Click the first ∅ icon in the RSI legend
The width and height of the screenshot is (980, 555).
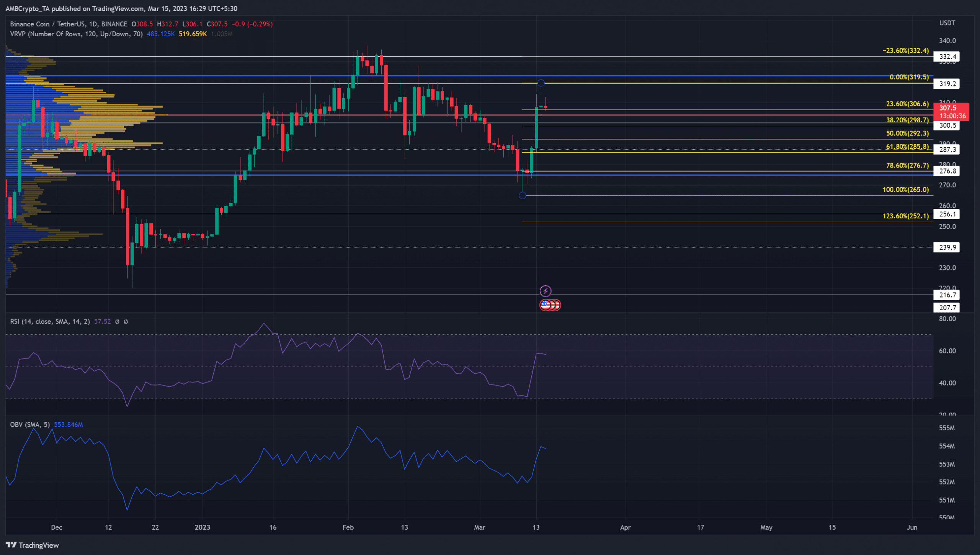coord(118,322)
